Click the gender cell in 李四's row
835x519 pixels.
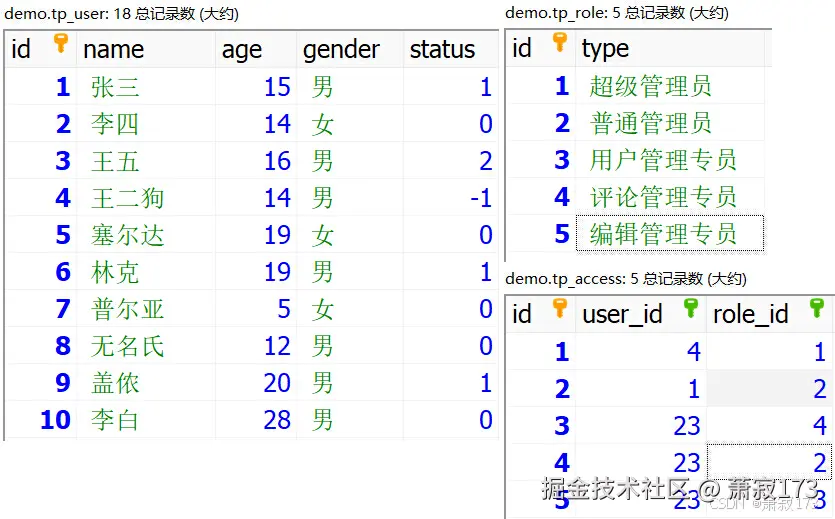pyautogui.click(x=350, y=123)
